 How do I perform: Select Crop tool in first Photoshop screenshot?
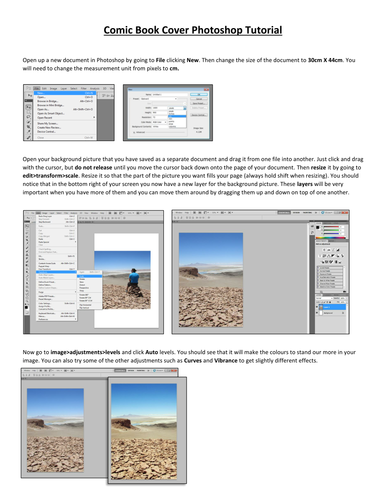(x=28, y=127)
